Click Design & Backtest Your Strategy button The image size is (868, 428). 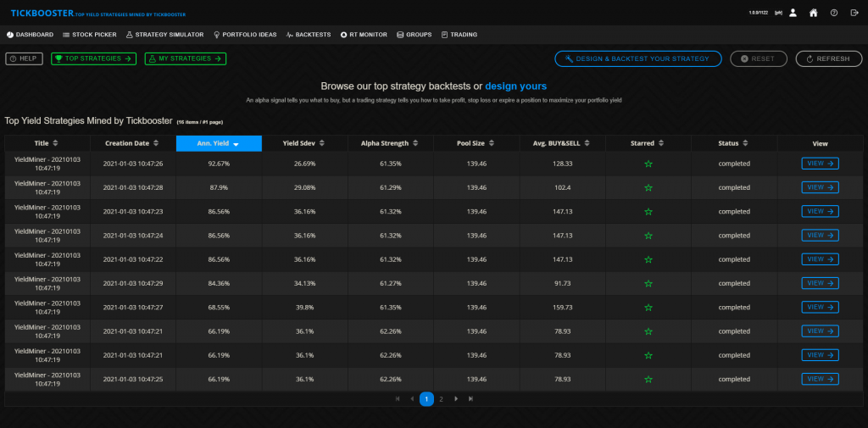638,58
